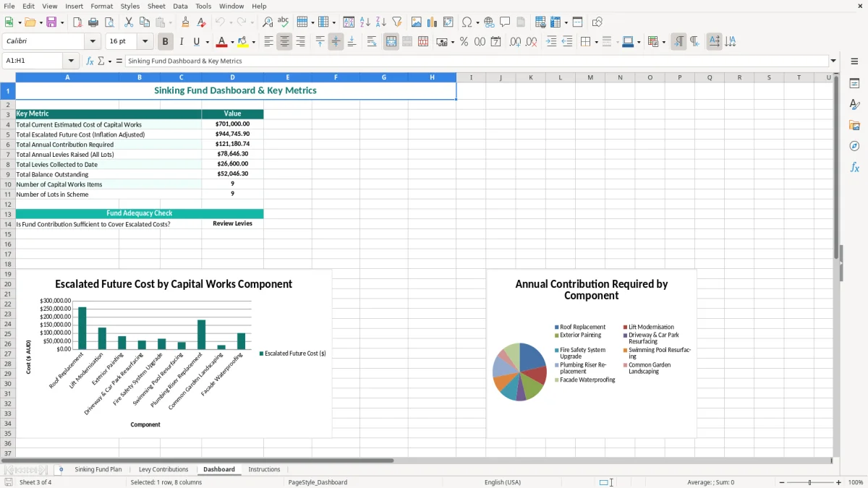Select the row 14 header
Screen dimensions: 868x488
click(x=7, y=224)
